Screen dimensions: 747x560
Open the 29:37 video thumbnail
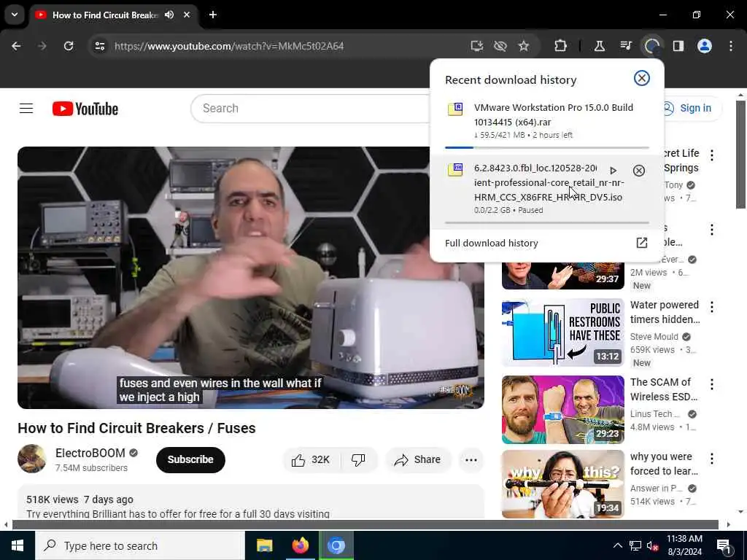[x=562, y=276]
